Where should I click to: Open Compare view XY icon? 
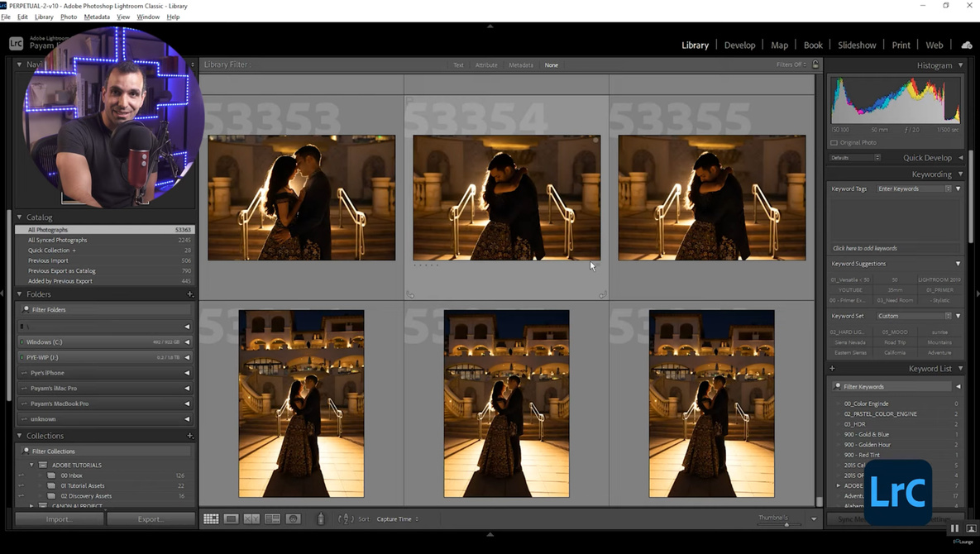tap(251, 519)
